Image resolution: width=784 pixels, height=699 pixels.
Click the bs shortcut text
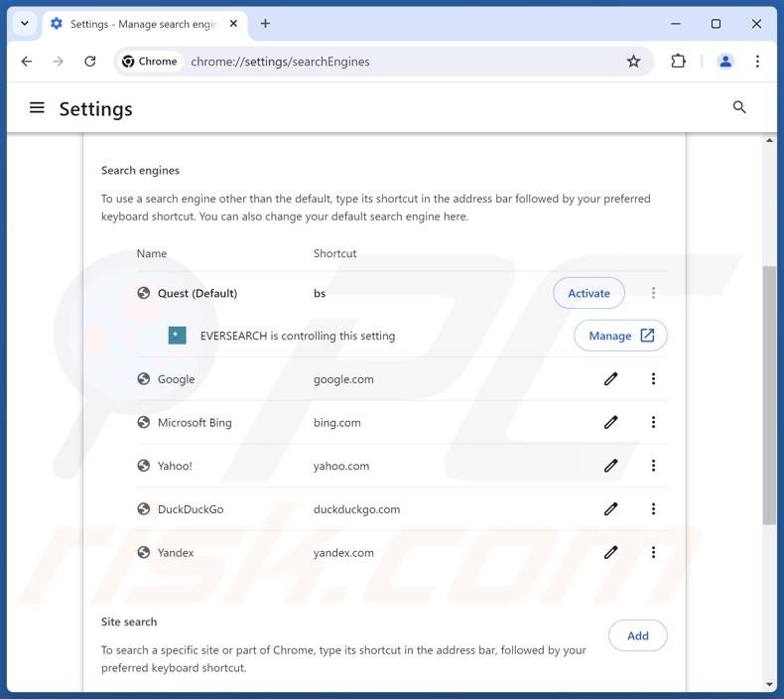[x=320, y=293]
